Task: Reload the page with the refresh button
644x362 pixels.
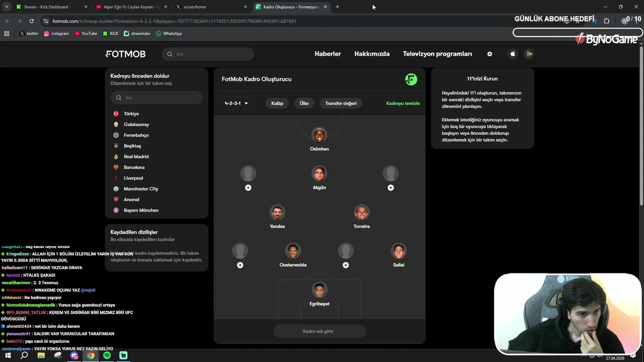Action: coord(31,21)
